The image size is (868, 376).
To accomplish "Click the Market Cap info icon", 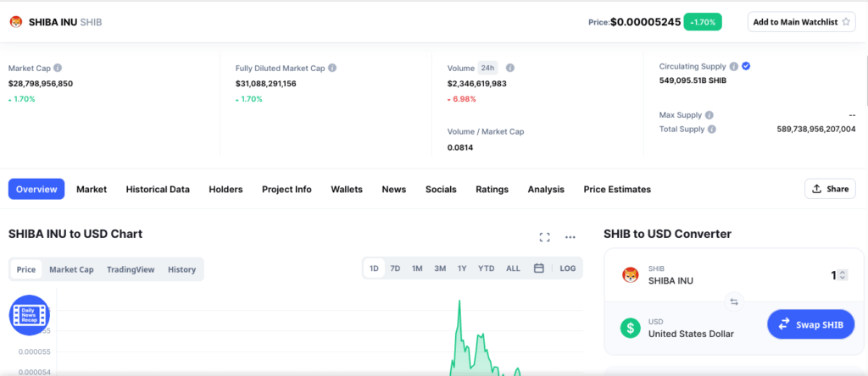I will pyautogui.click(x=58, y=68).
